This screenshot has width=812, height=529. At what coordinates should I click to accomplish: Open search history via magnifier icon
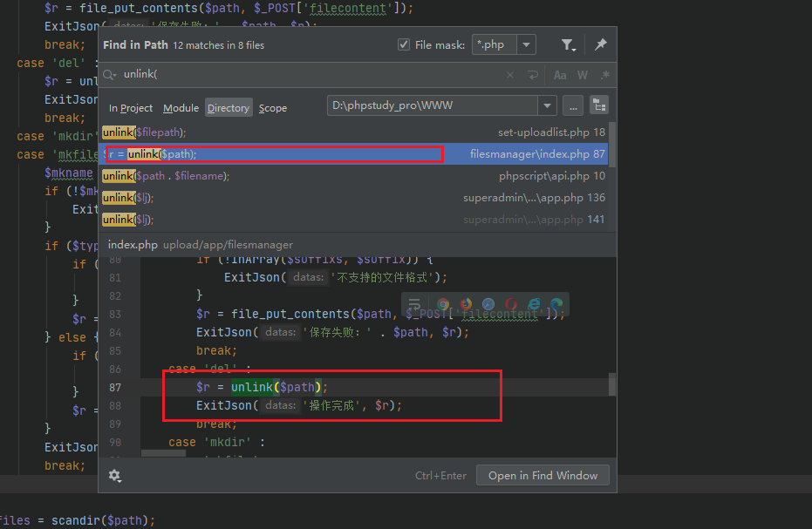[x=111, y=75]
